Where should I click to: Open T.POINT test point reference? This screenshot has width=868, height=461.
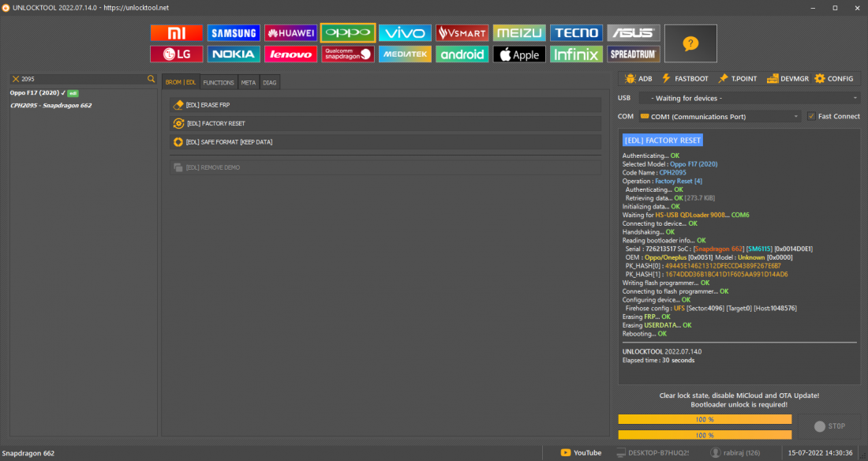(737, 79)
